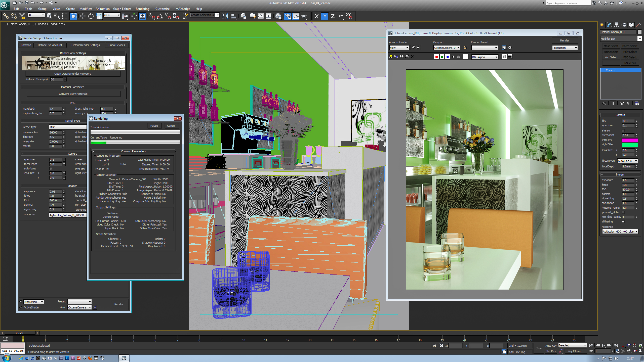Select the ActiveShade radio button
Image resolution: width=644 pixels, height=362 pixels.
point(21,307)
